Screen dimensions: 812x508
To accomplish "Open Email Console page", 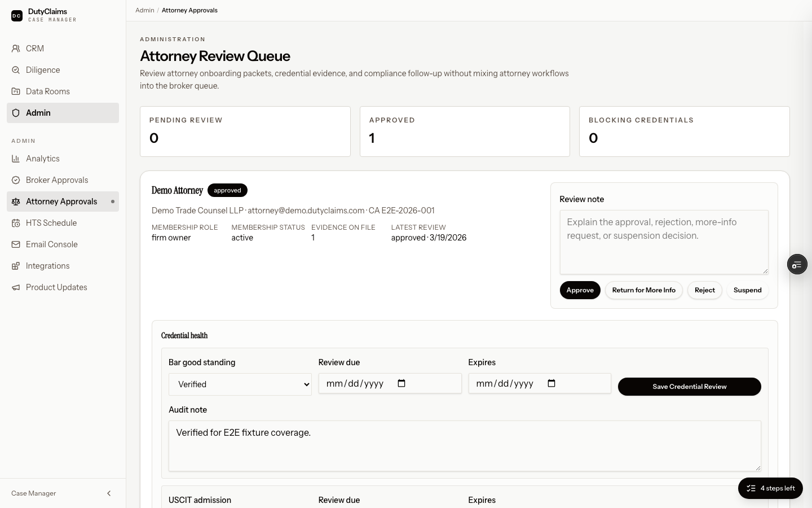I will tap(63, 244).
